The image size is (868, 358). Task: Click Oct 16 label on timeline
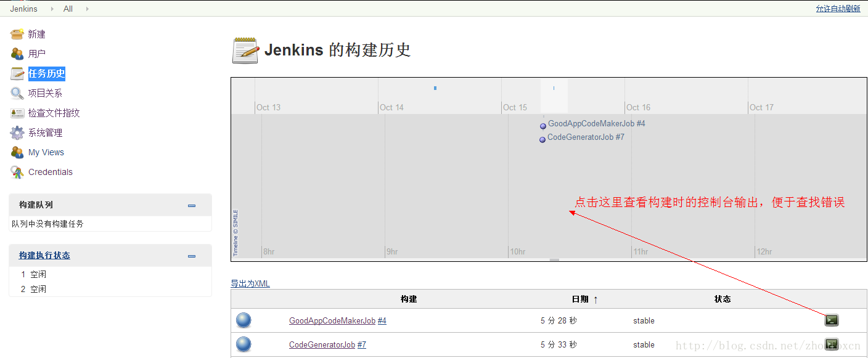pyautogui.click(x=638, y=107)
